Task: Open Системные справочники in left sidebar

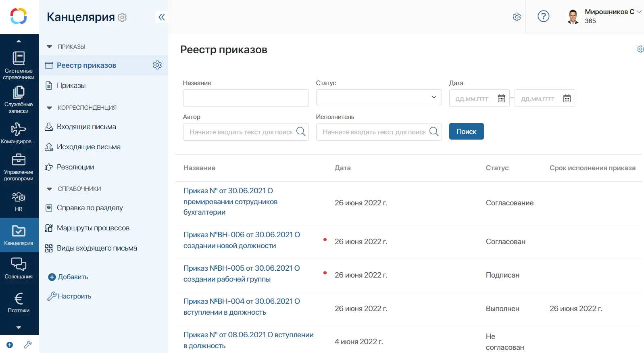Action: (x=19, y=65)
